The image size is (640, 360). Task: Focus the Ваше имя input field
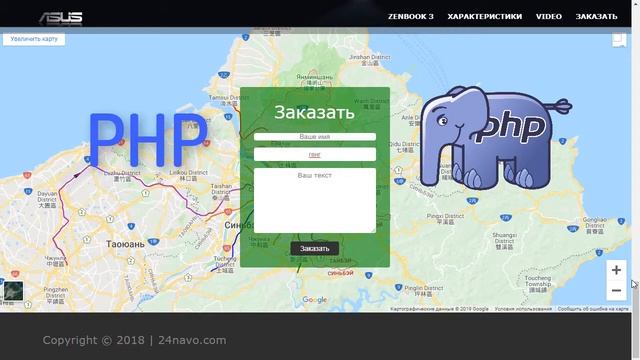click(315, 137)
